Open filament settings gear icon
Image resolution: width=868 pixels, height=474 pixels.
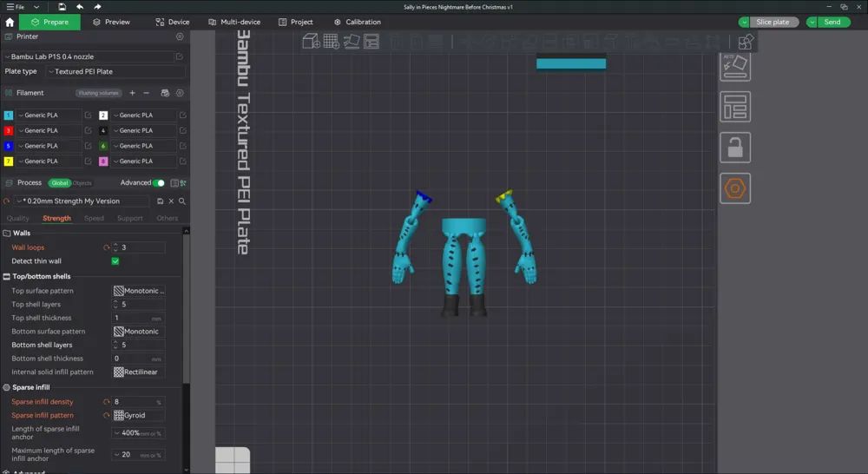tap(180, 93)
